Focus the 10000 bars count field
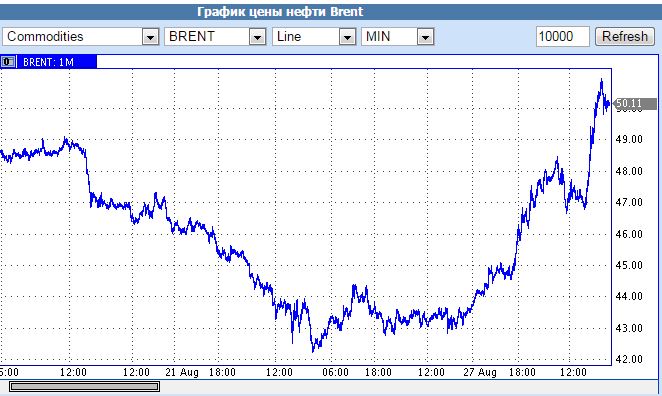 point(562,37)
